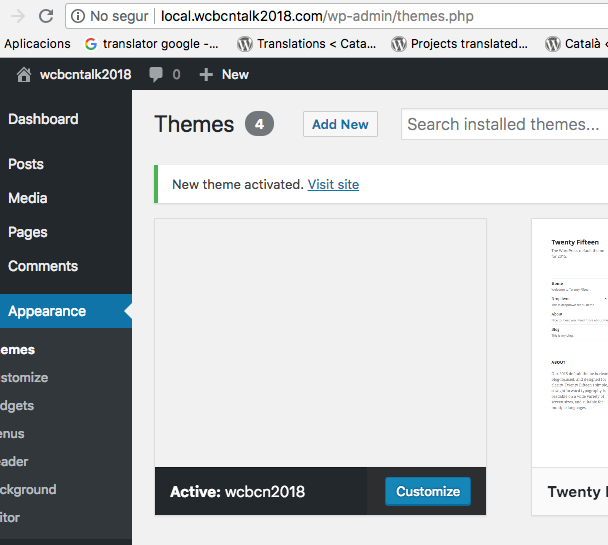Open Customize submenu item under Appearance
This screenshot has height=545, width=608.
tap(24, 378)
